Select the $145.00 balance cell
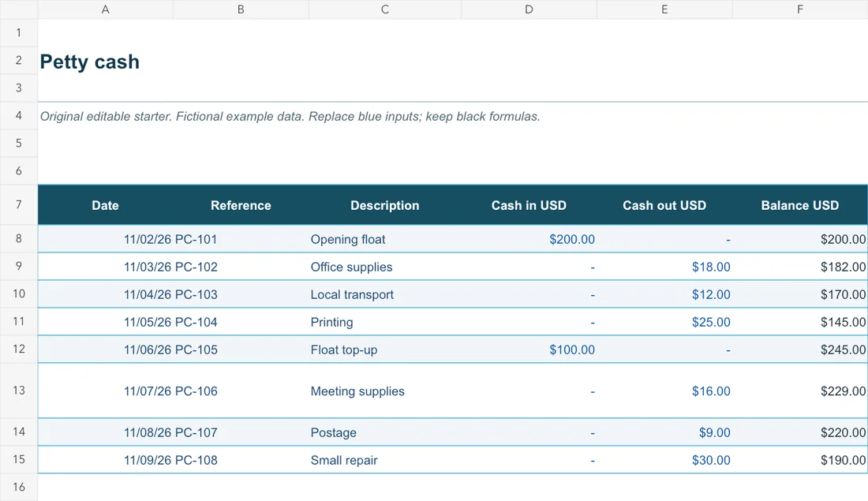 800,322
